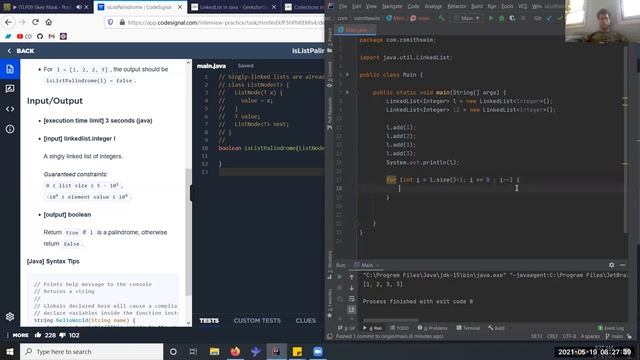Viewport: 640px width, 360px height.
Task: Open the code brackets sidebar icon
Action: pos(10,109)
